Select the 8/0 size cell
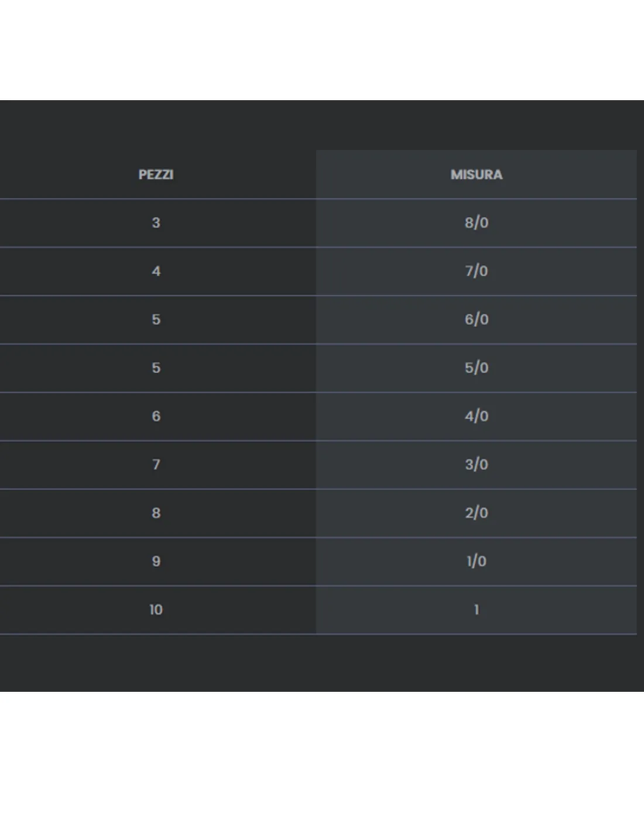Image resolution: width=644 pixels, height=833 pixels. 476,223
